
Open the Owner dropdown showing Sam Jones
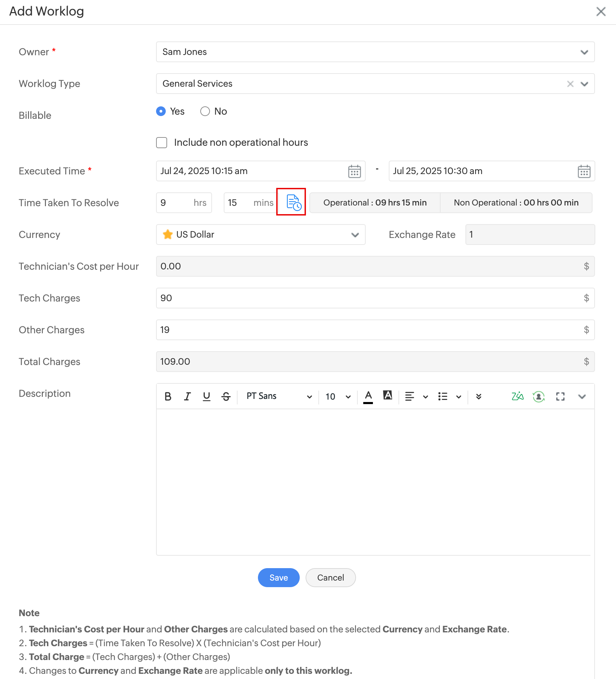(375, 52)
